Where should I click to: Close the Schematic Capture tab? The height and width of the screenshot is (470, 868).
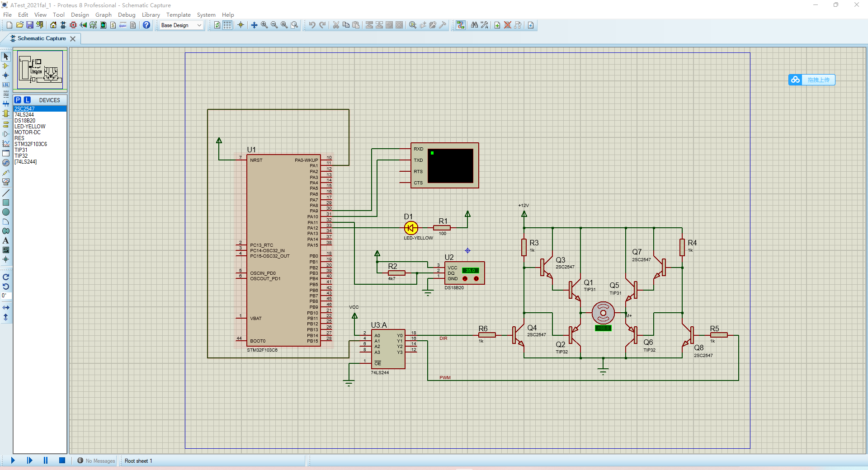[73, 39]
